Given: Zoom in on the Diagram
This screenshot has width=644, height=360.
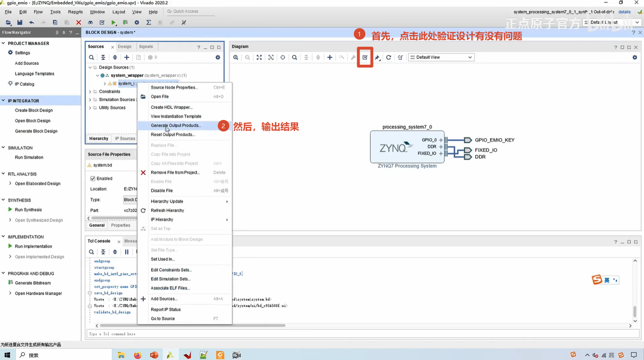Looking at the screenshot, I should [x=236, y=58].
